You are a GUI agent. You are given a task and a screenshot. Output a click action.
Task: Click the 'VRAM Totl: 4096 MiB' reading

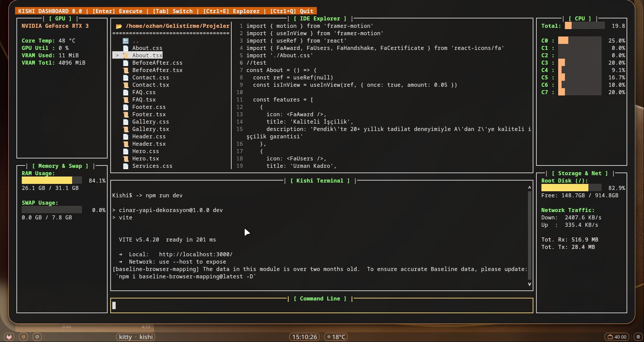[54, 63]
